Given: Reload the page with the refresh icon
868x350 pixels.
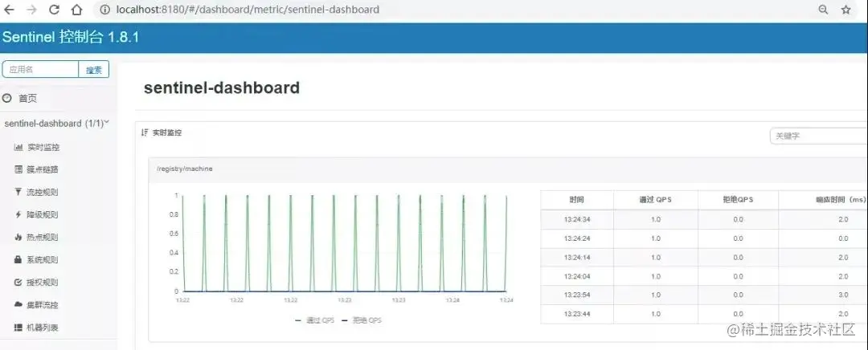Looking at the screenshot, I should 55,10.
